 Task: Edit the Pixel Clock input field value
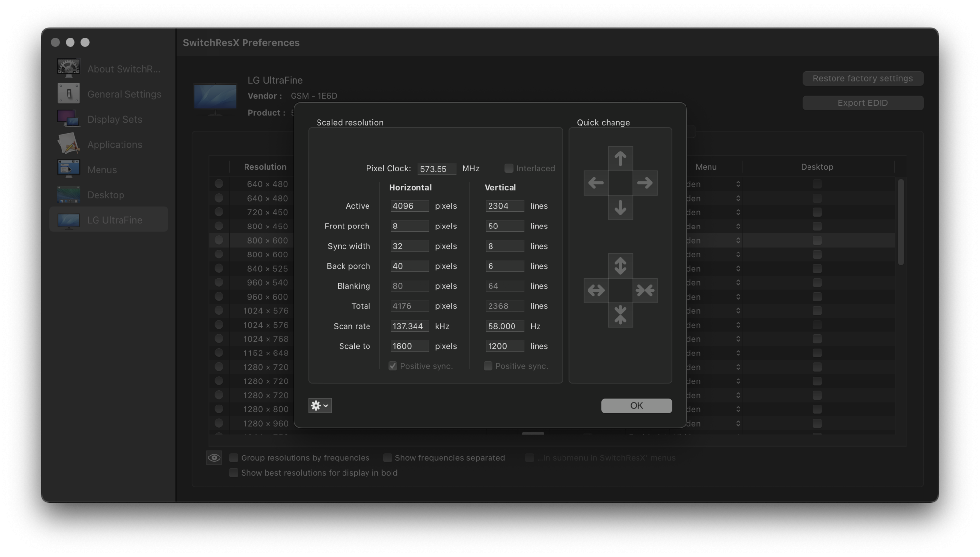click(x=434, y=168)
